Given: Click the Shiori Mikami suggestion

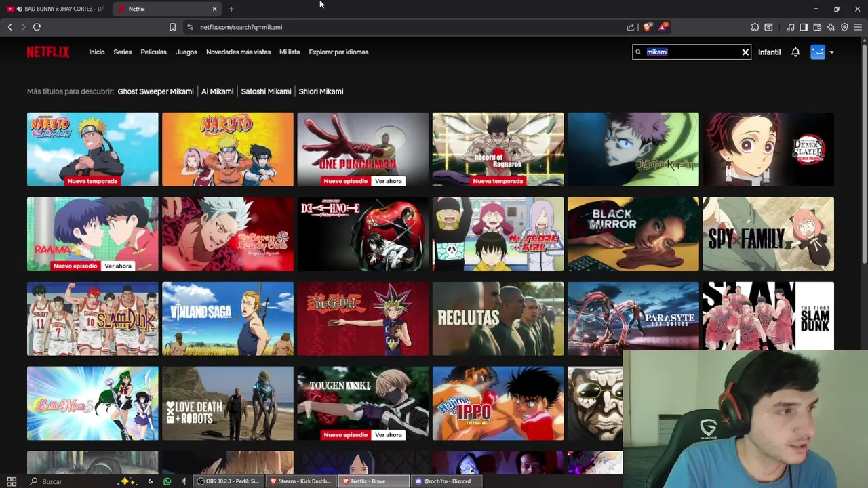Looking at the screenshot, I should click(321, 91).
